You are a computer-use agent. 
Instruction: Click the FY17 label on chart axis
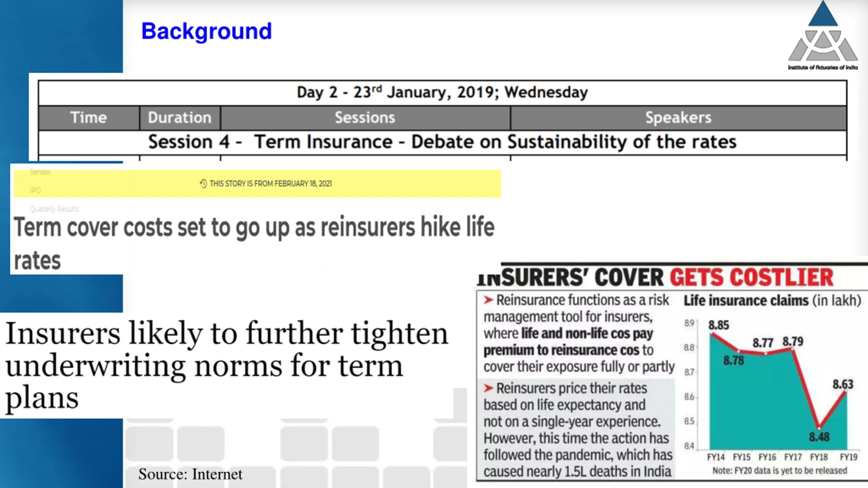[x=793, y=457]
